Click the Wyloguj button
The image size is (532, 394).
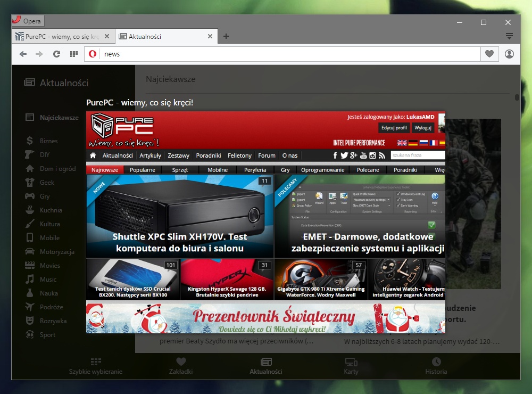(423, 128)
